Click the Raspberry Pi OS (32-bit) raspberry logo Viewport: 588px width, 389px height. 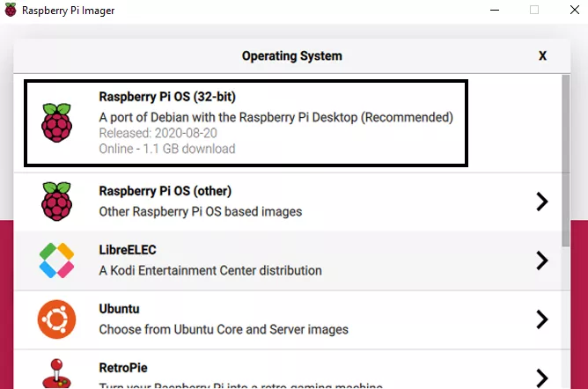56,122
